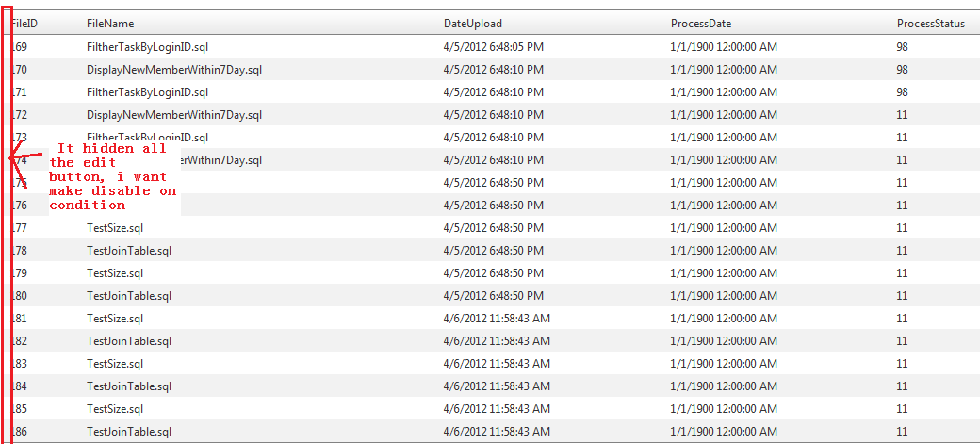
Task: Click ProcessStatus 98 in row 169
Action: click(x=903, y=46)
